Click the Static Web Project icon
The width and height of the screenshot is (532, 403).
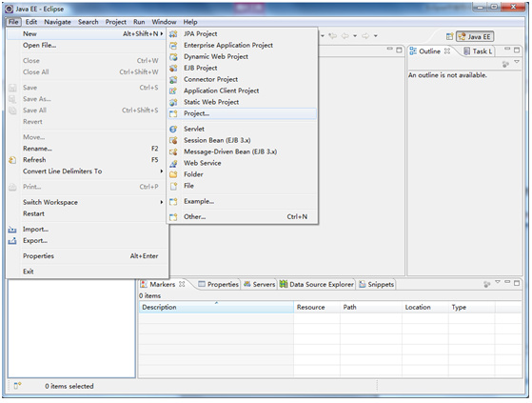coord(173,102)
